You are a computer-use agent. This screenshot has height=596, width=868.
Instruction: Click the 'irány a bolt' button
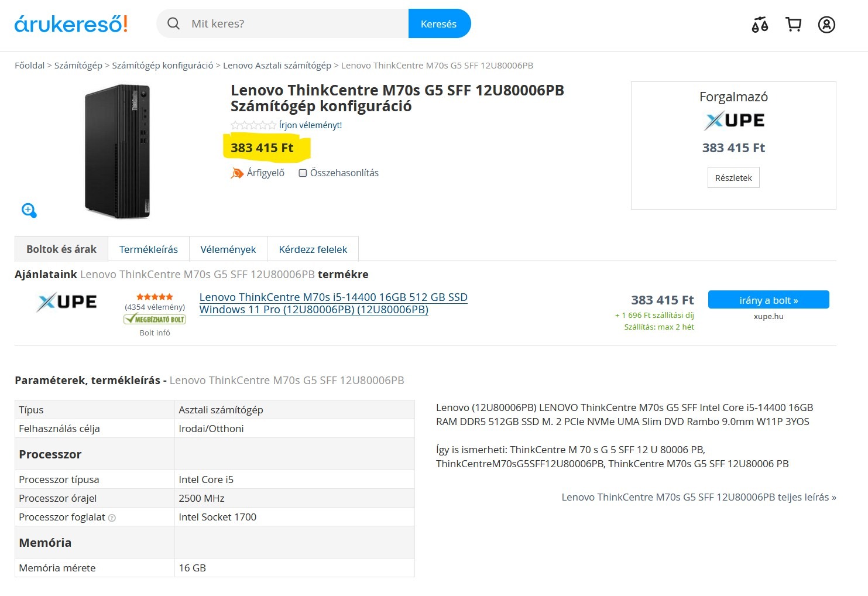point(768,300)
